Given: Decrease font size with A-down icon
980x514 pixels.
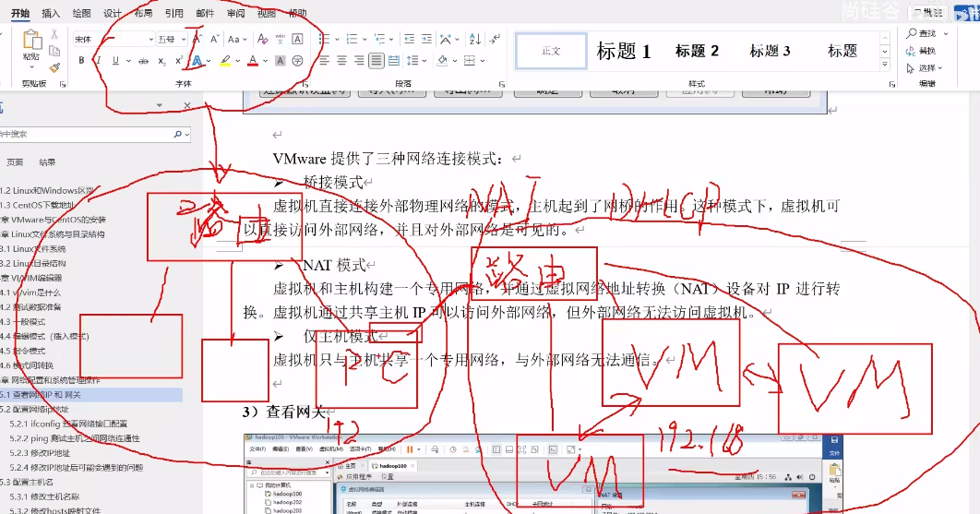Looking at the screenshot, I should pos(214,39).
